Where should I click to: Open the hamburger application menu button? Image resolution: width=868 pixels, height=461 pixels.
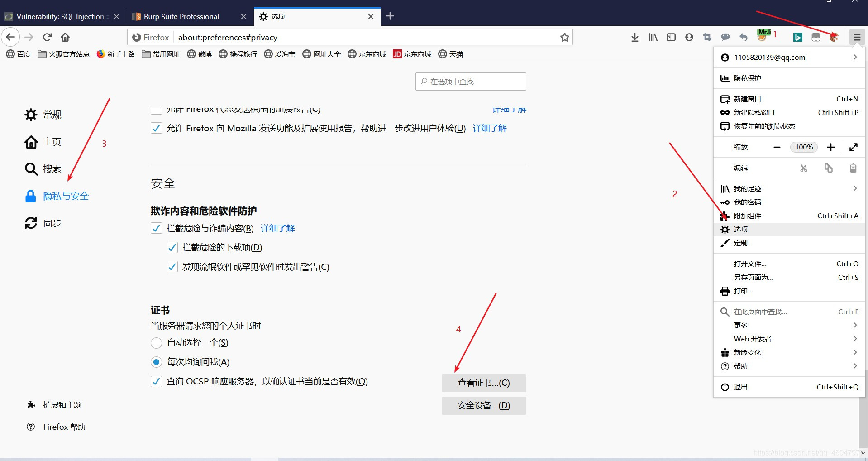click(x=857, y=37)
